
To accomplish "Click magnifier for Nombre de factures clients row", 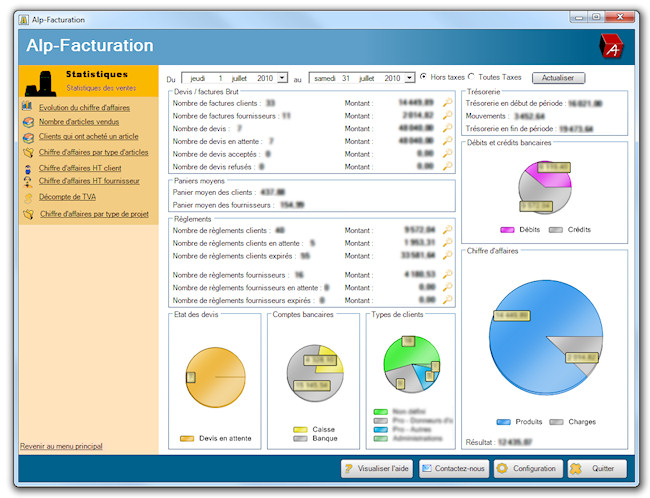I will point(447,102).
